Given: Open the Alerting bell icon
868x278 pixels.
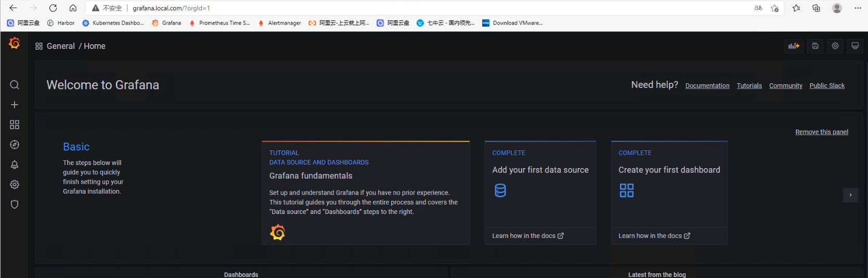Looking at the screenshot, I should pyautogui.click(x=15, y=165).
